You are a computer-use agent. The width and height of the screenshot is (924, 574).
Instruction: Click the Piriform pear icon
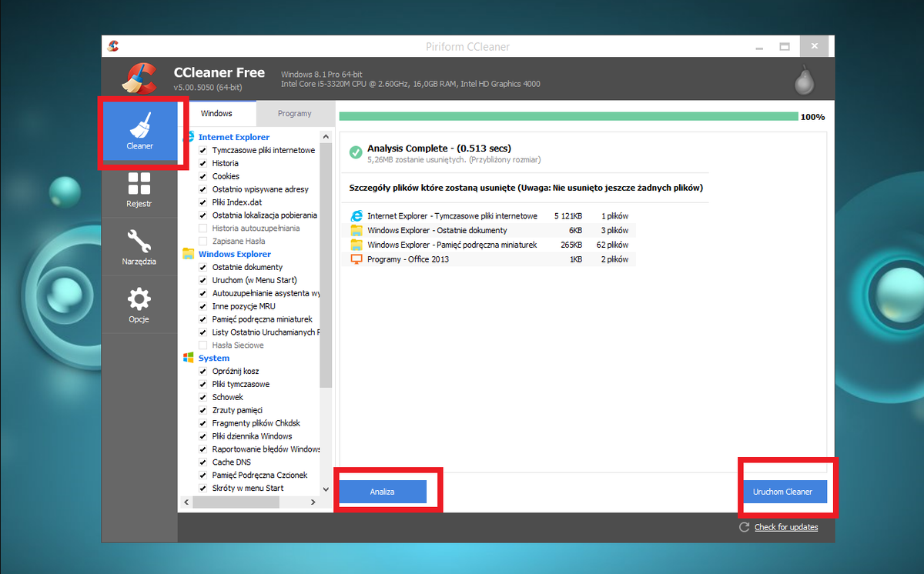pos(804,80)
